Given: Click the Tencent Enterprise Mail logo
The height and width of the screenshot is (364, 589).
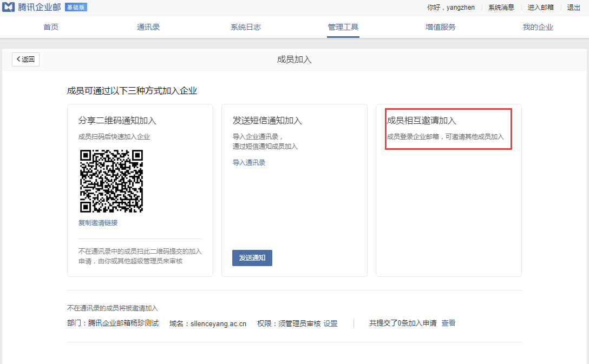Looking at the screenshot, I should (x=31, y=8).
